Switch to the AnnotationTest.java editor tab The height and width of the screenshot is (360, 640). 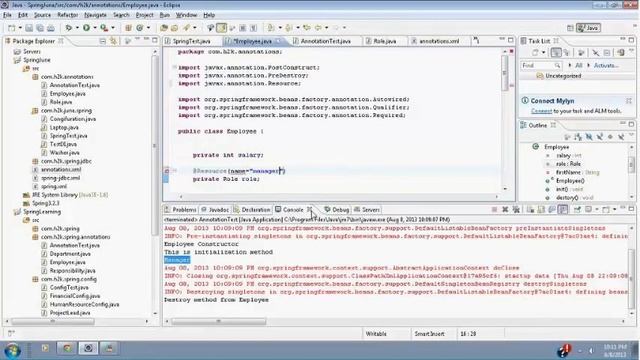[x=322, y=41]
